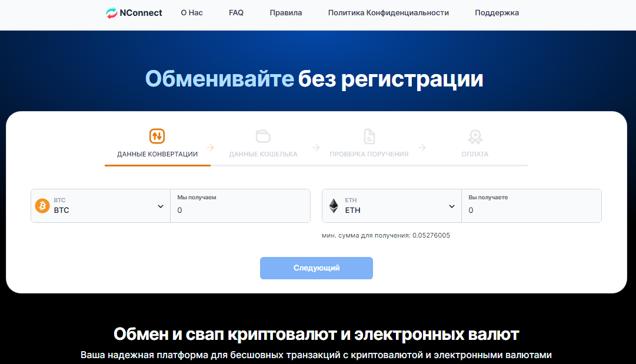Go to Правила page
The height and width of the screenshot is (364, 636).
pos(286,13)
